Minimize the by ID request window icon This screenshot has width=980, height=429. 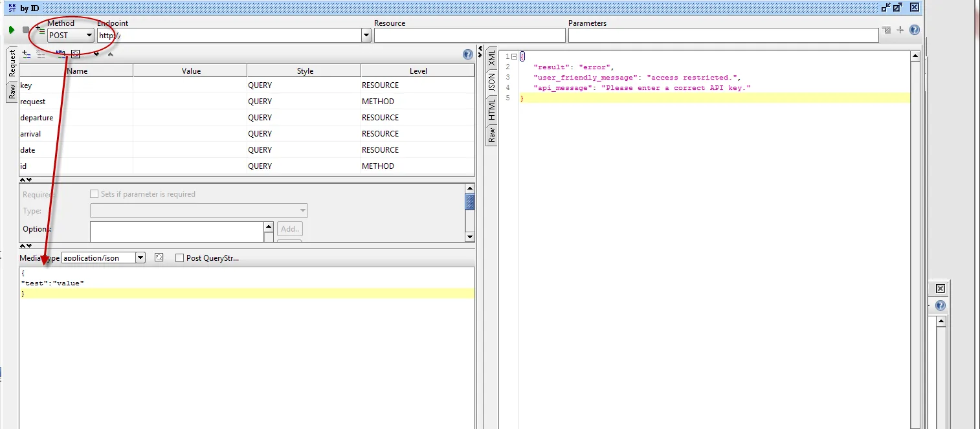click(x=885, y=7)
